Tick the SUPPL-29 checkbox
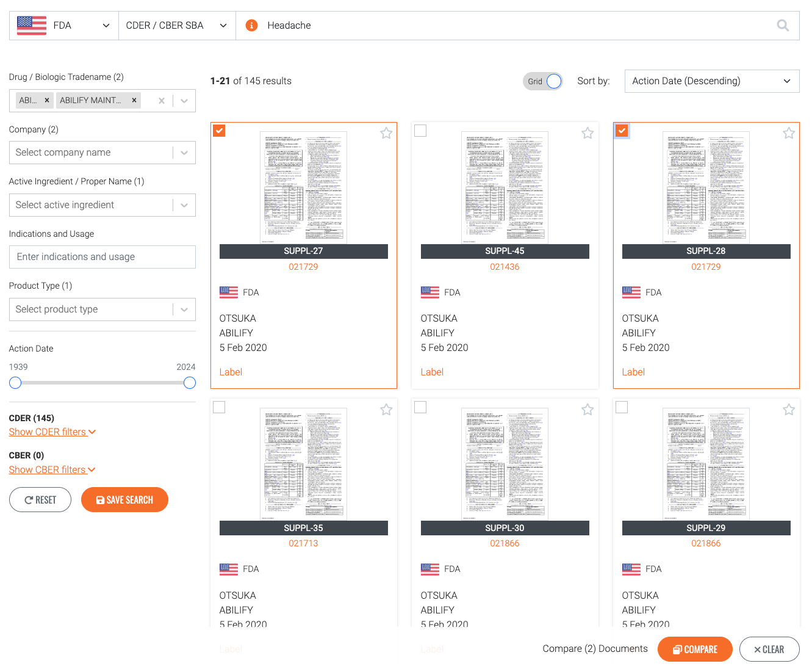 [x=622, y=407]
